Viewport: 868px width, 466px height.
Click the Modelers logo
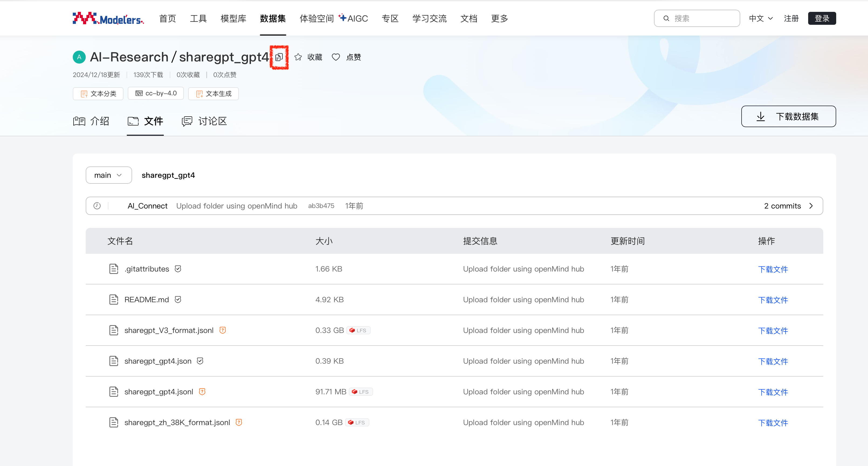[108, 19]
